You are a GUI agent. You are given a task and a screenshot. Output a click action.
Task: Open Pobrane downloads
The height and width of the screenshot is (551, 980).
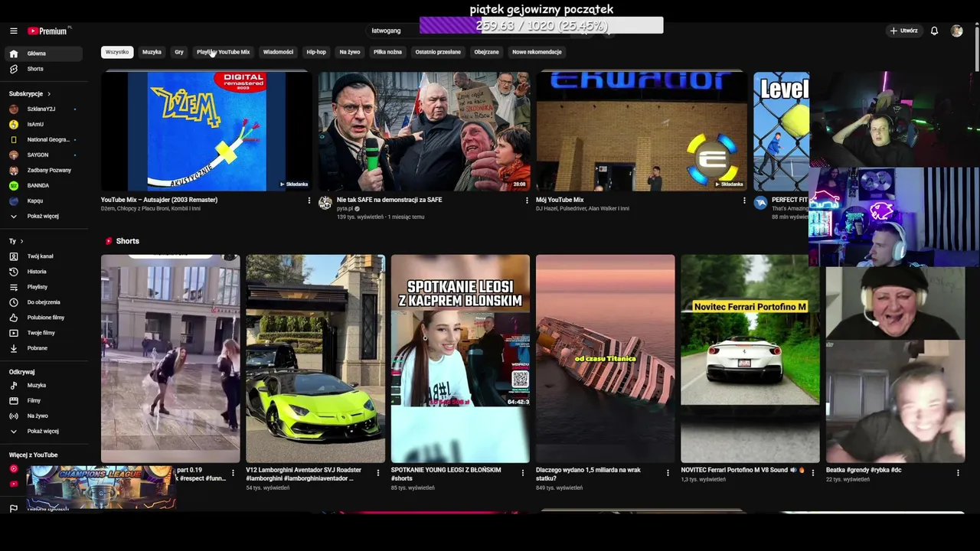pyautogui.click(x=44, y=348)
